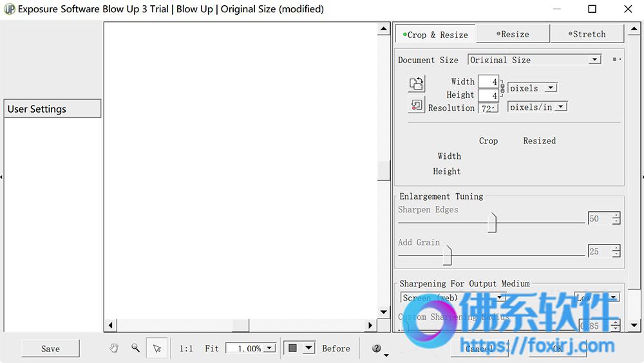
Task: Select the Zoom magnifier tool
Action: (x=135, y=348)
